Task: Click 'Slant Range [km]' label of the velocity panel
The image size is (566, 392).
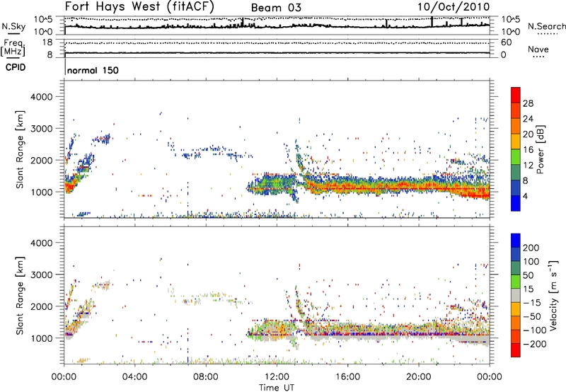Action: click(20, 295)
